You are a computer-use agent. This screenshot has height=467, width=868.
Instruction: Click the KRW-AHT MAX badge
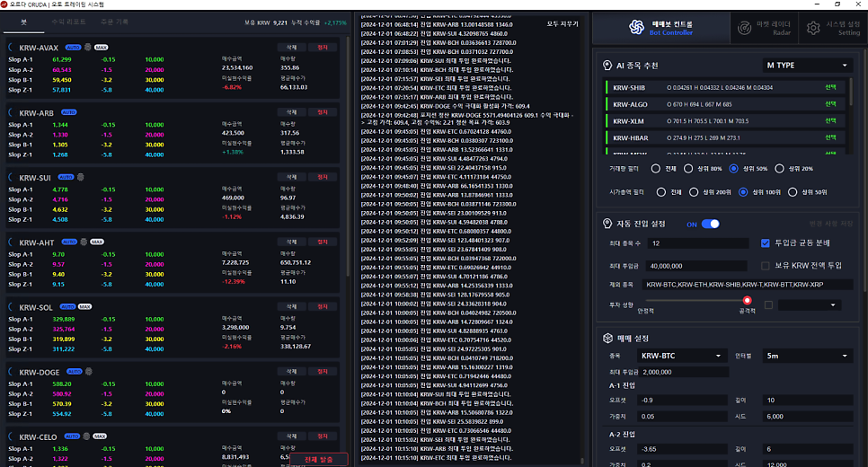tap(97, 242)
